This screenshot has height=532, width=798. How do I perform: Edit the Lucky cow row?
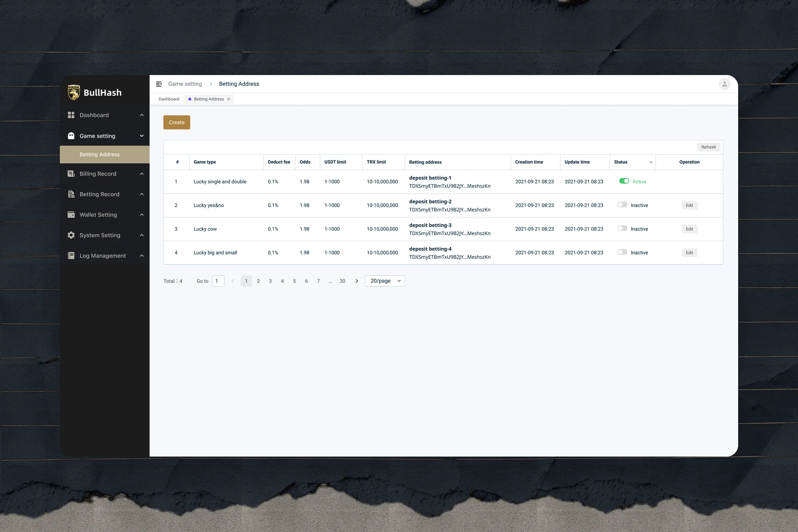point(689,229)
